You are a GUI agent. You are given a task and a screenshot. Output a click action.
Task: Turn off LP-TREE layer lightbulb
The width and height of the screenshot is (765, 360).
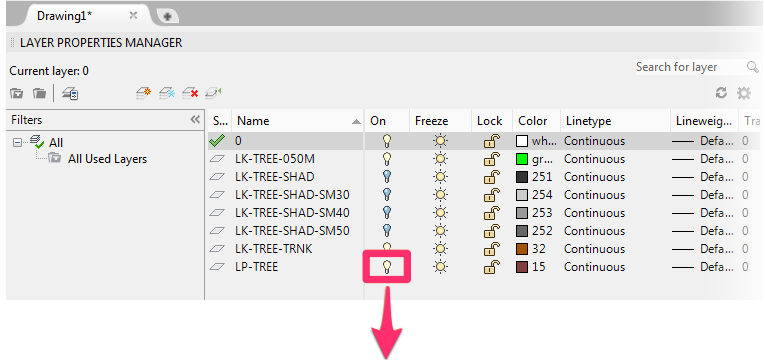coord(387,267)
